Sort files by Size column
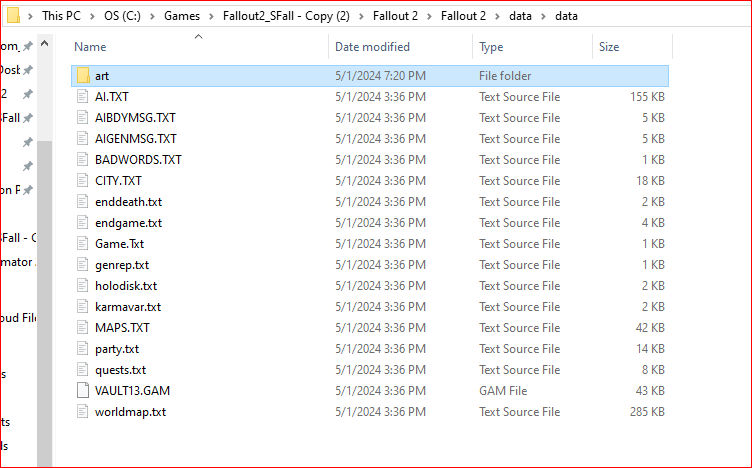The height and width of the screenshot is (468, 752). coord(609,47)
